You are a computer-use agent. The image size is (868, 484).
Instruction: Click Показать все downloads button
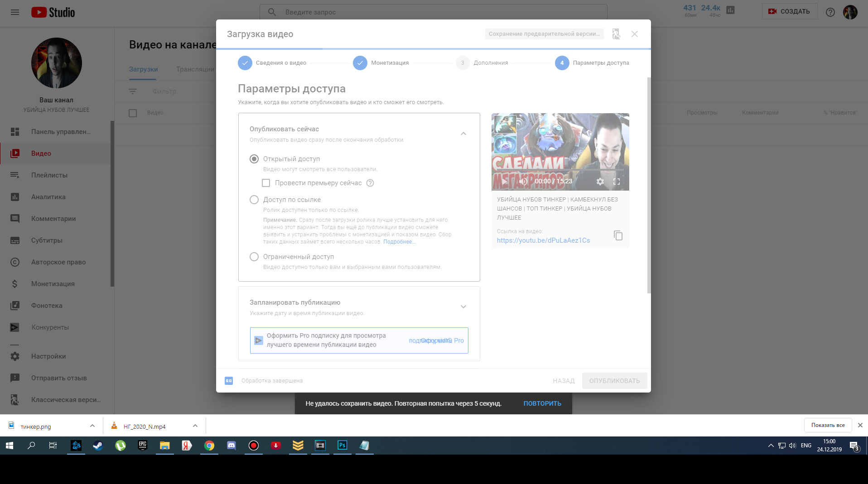[828, 425]
